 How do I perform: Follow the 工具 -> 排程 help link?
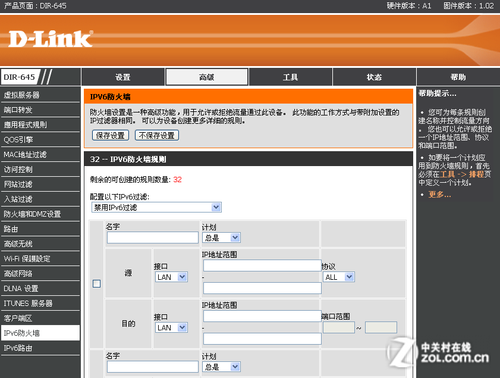462,174
